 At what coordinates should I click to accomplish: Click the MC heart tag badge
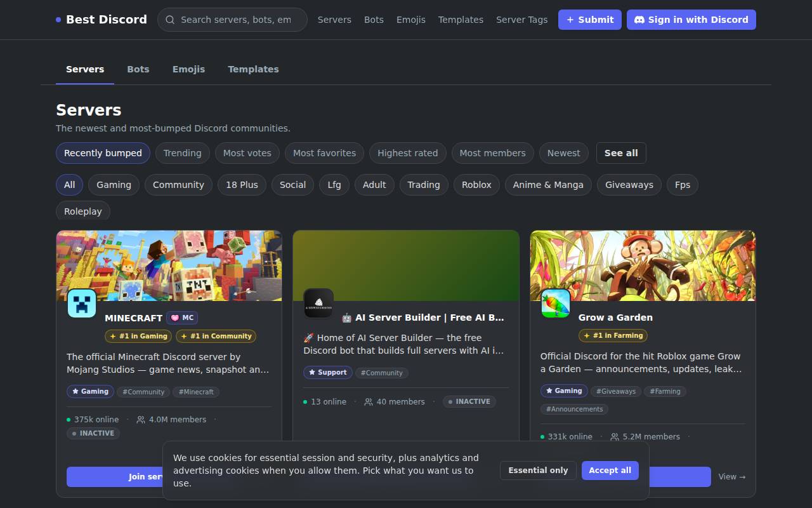click(182, 317)
